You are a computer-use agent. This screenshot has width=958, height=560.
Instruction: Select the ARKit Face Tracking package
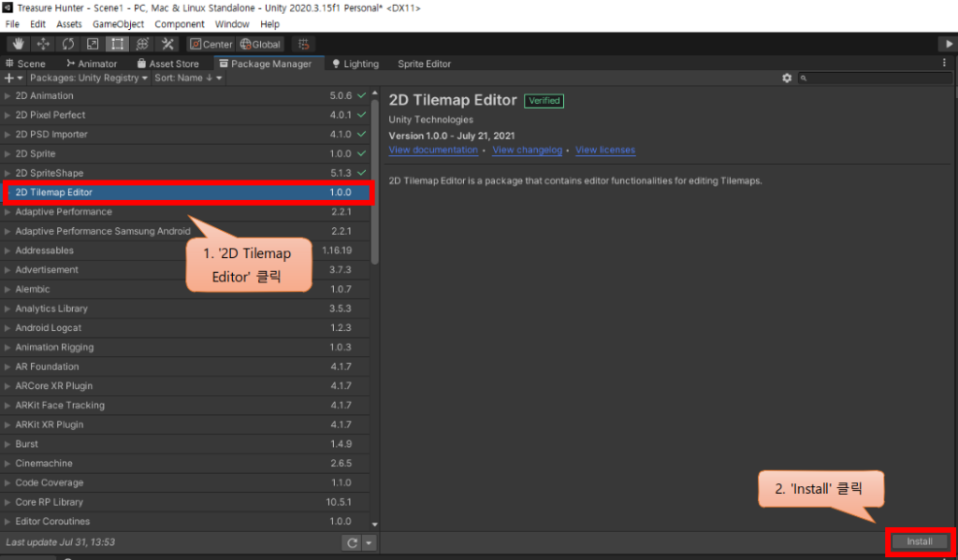[x=186, y=406]
